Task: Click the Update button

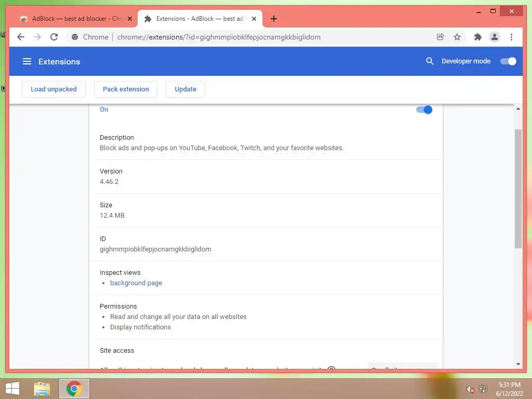Action: click(x=185, y=89)
